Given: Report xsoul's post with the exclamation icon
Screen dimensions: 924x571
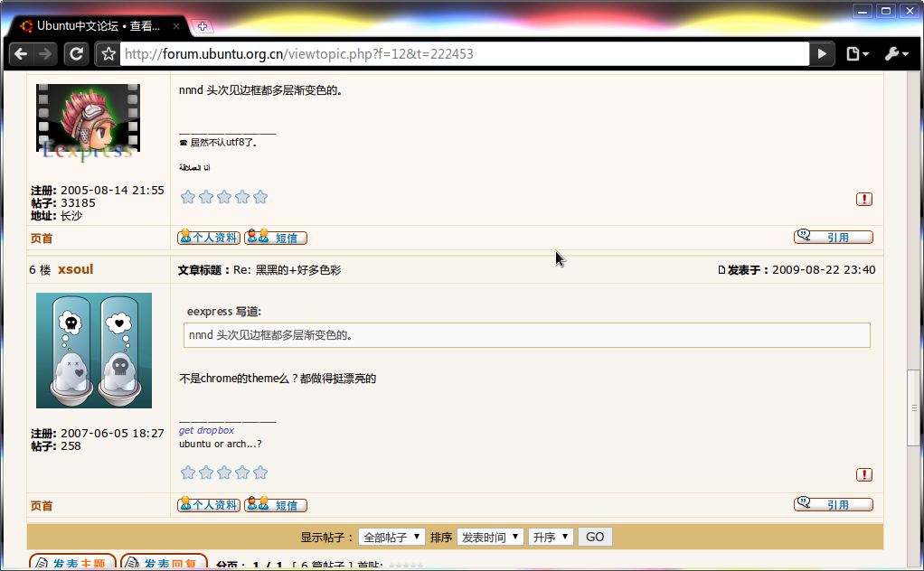Looking at the screenshot, I should (x=864, y=474).
